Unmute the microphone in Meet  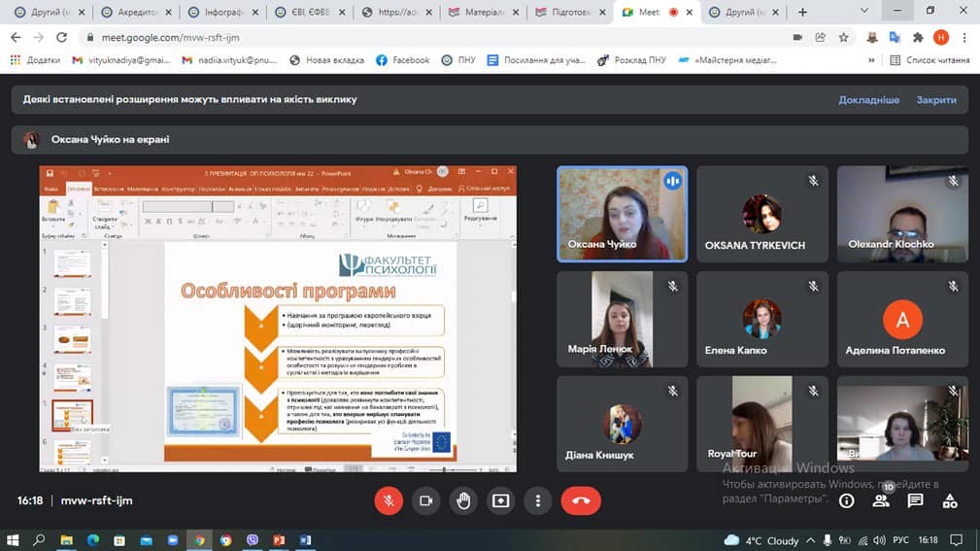[389, 500]
